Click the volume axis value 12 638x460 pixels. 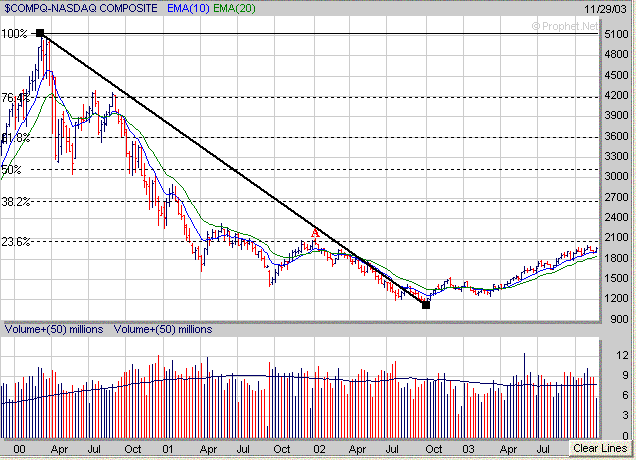coord(622,355)
